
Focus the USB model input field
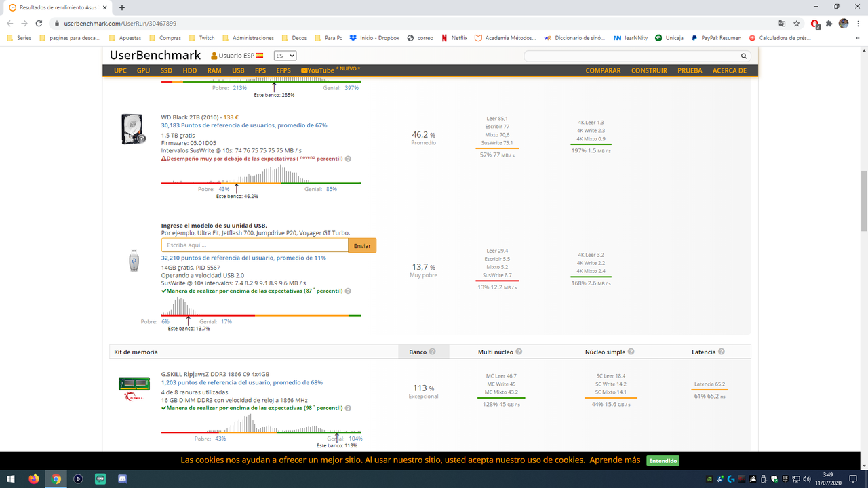tap(255, 245)
